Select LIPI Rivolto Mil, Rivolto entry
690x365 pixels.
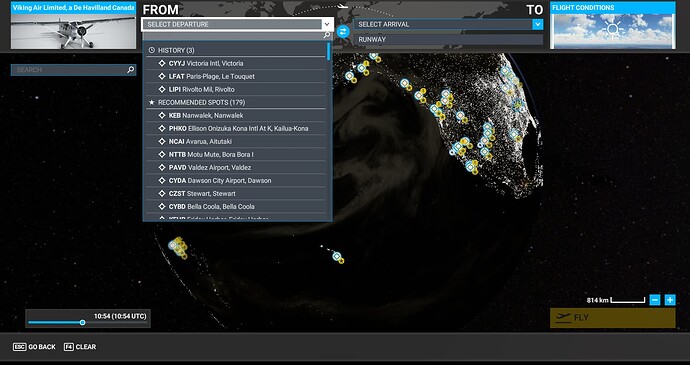coord(236,89)
